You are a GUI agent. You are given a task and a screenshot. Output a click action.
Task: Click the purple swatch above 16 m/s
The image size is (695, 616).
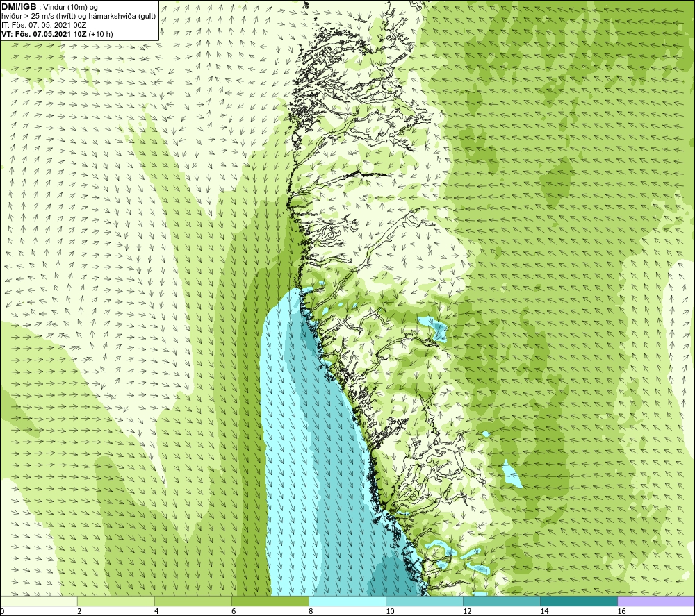point(656,601)
